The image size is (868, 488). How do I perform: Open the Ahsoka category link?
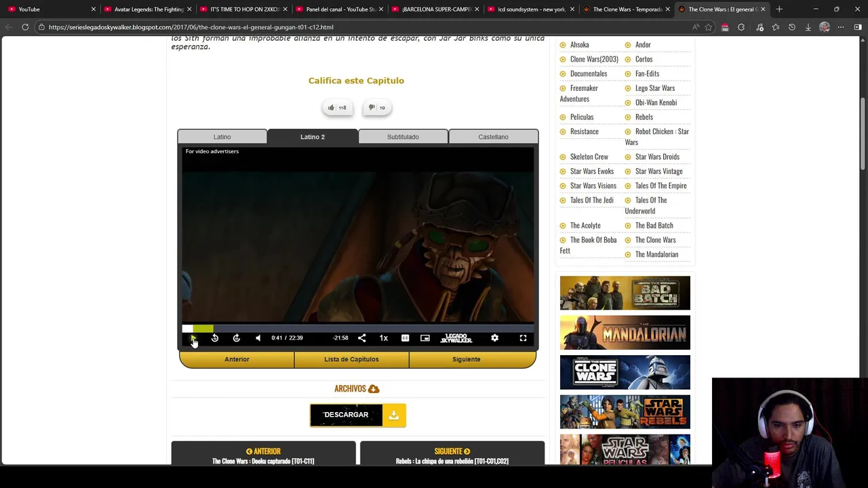tap(580, 45)
